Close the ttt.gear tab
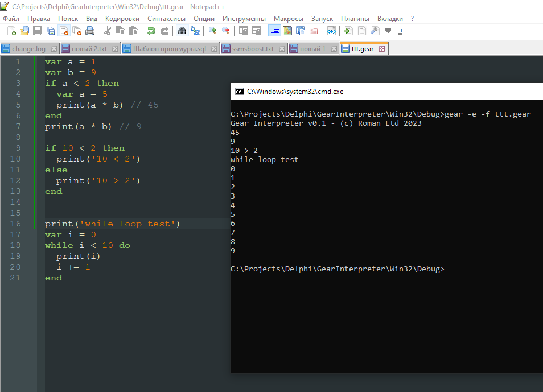Viewport: 543px width, 392px height. pos(381,49)
